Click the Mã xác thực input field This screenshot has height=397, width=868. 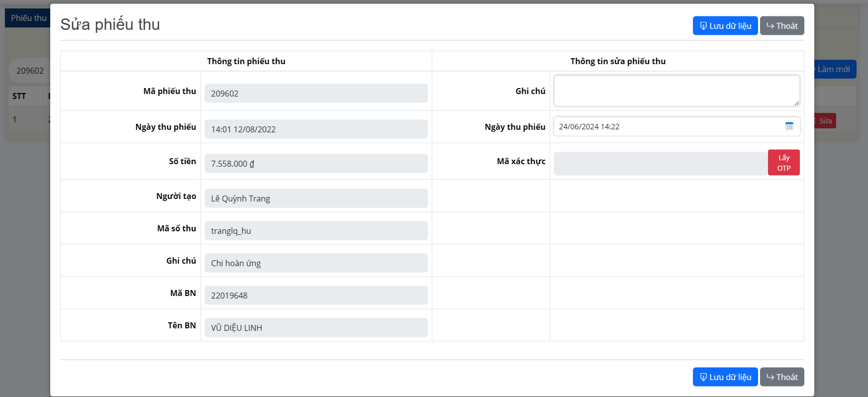(660, 164)
